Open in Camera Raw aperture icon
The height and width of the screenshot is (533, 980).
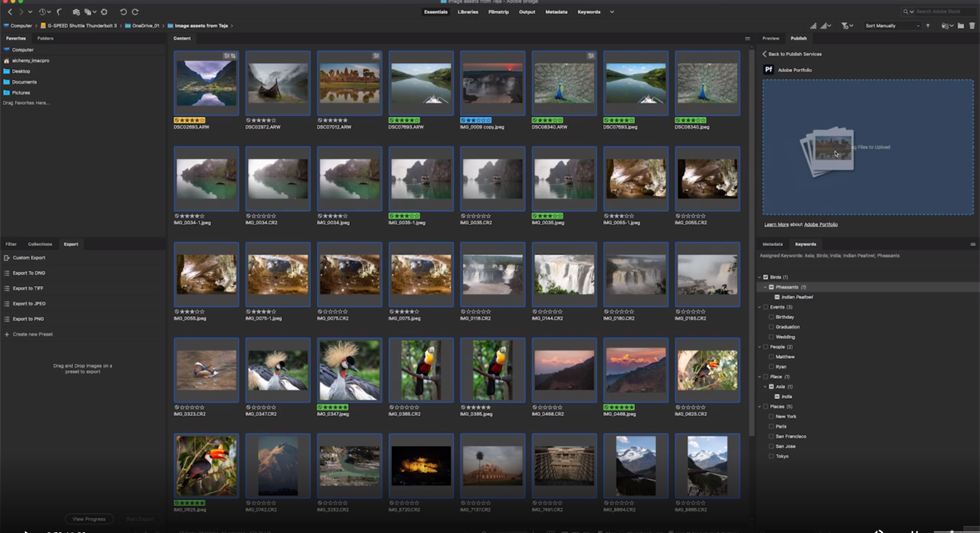(104, 12)
